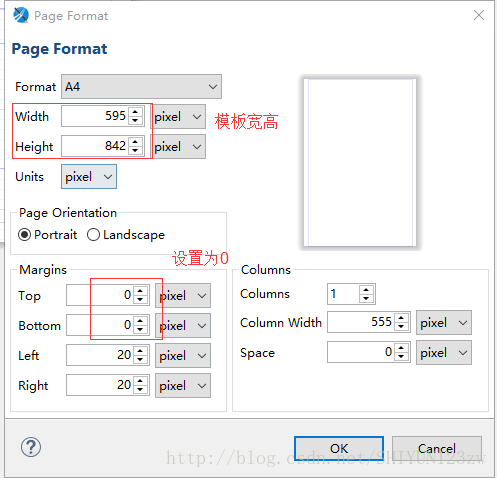
Task: Decrease Bottom margin with down arrow
Action: click(140, 330)
